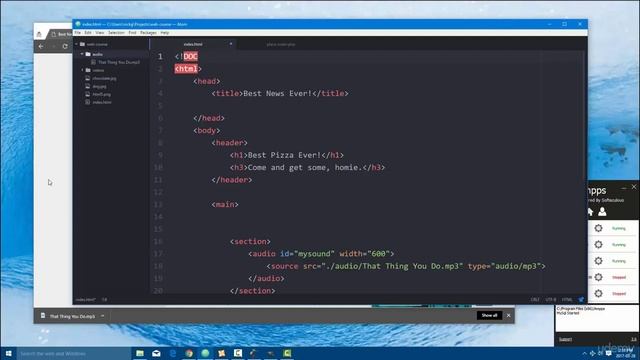Select the Chrome Best News tab
The width and height of the screenshot is (640, 360).
coord(61,34)
